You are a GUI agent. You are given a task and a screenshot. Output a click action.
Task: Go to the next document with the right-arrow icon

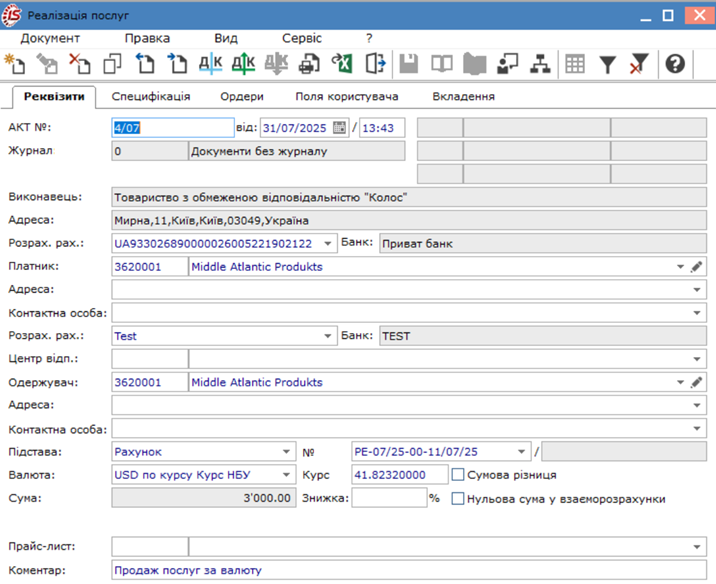click(178, 63)
